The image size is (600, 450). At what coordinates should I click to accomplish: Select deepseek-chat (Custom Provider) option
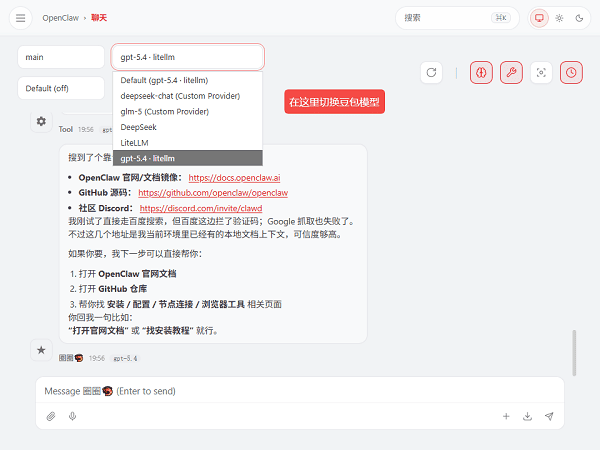(188, 96)
